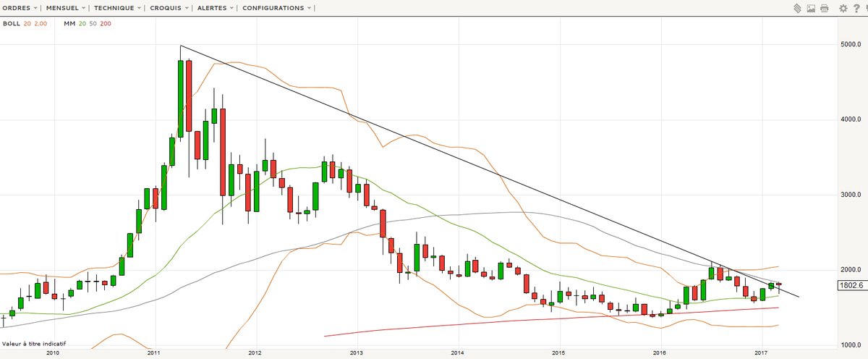
Task: Click the partially visible icon at toolbar's right edge
Action: 865,9
